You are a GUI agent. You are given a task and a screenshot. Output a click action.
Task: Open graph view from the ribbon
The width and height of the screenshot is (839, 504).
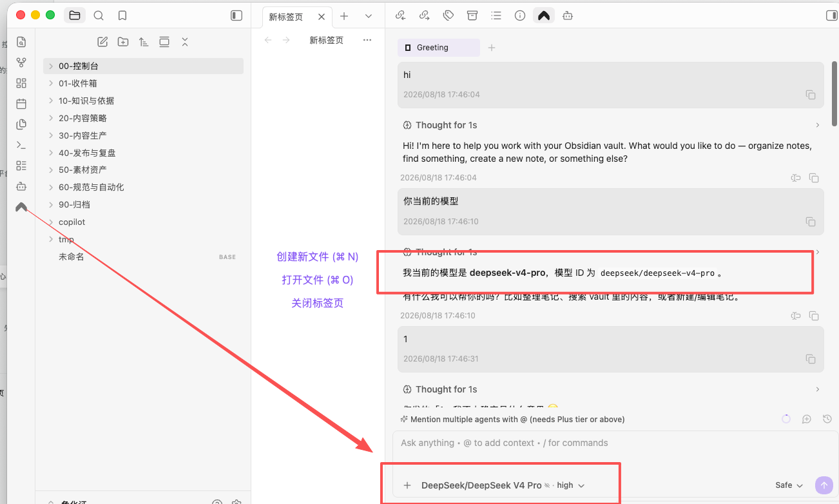tap(21, 63)
